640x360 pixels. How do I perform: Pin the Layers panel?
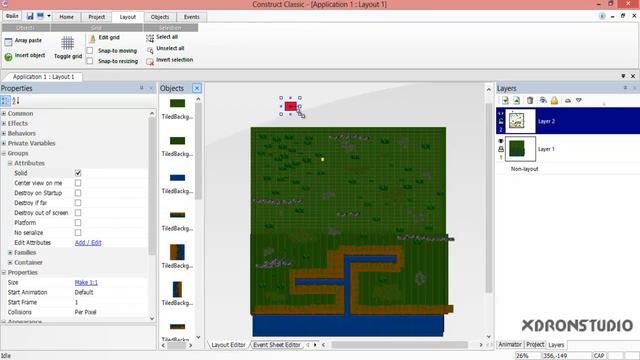tap(625, 88)
